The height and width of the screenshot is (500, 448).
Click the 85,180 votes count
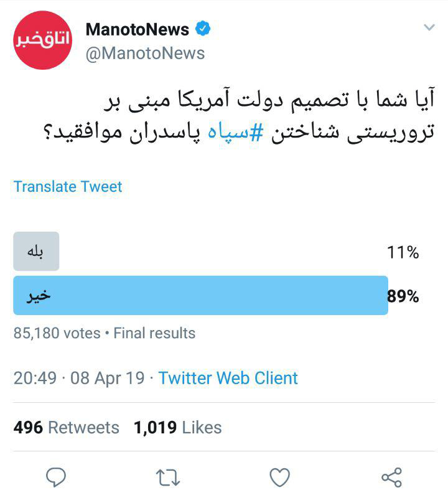[x=57, y=333]
